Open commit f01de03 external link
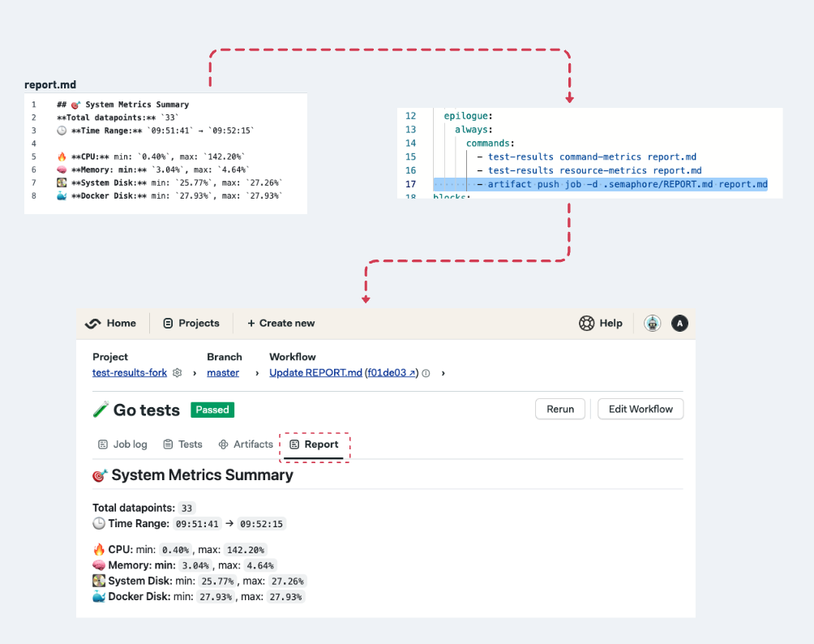This screenshot has height=644, width=814. 392,372
